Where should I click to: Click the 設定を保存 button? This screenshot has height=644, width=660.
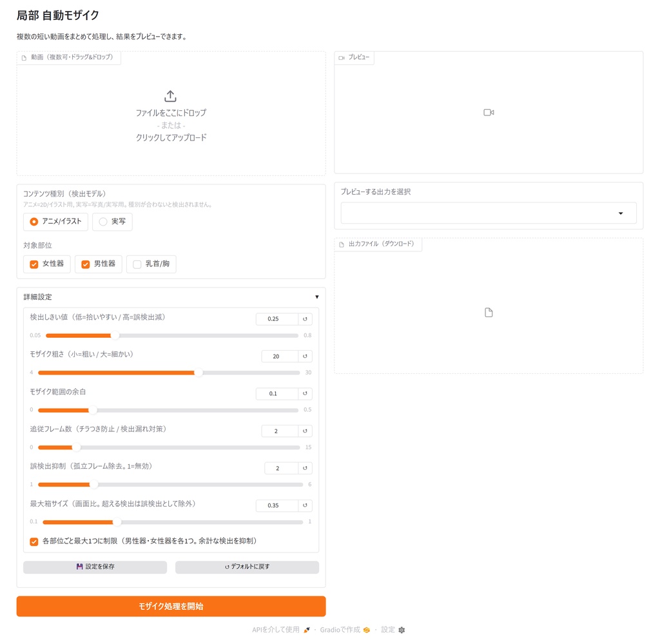coord(95,567)
